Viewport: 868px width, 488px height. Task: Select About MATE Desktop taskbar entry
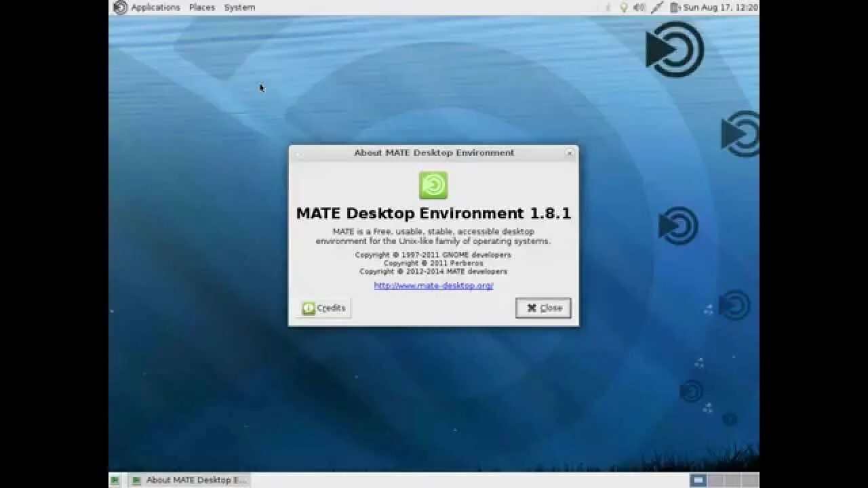(189, 481)
